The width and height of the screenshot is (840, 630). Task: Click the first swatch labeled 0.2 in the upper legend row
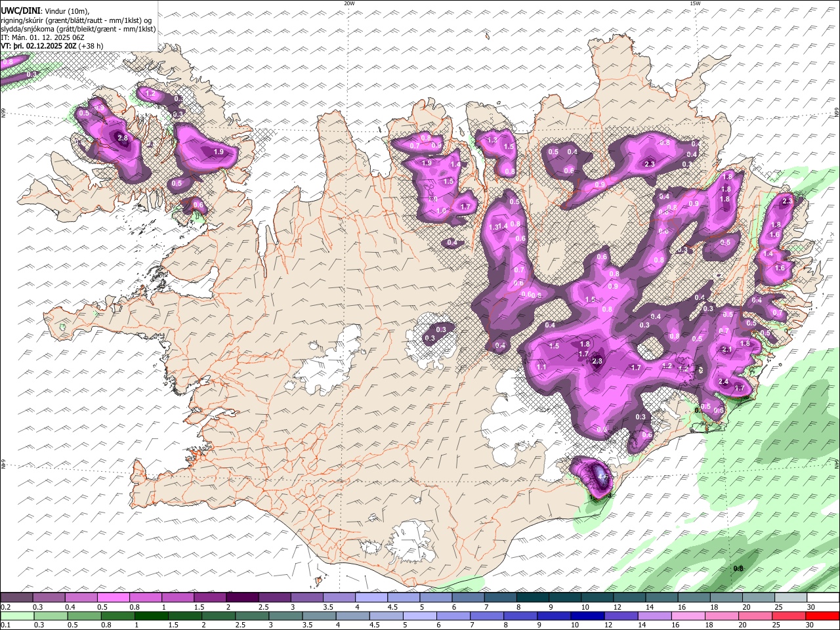tap(16, 598)
